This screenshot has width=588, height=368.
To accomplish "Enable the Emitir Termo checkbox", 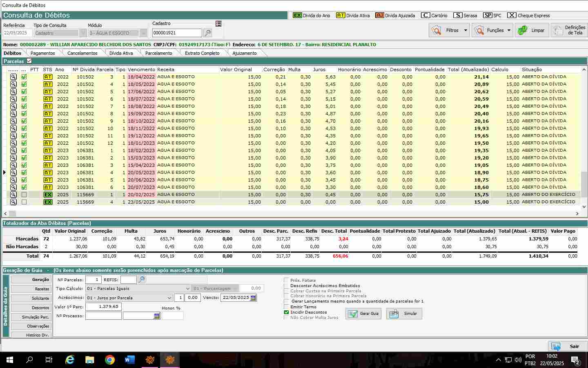I will coord(286,307).
